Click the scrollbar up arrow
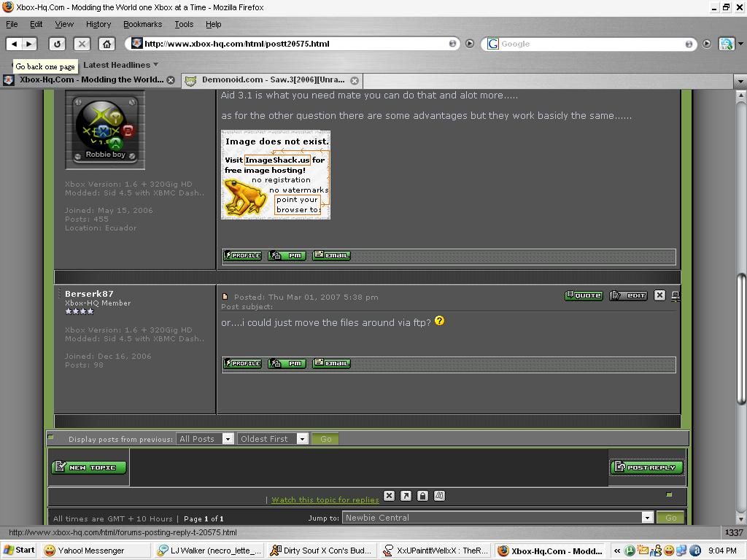 pos(741,96)
